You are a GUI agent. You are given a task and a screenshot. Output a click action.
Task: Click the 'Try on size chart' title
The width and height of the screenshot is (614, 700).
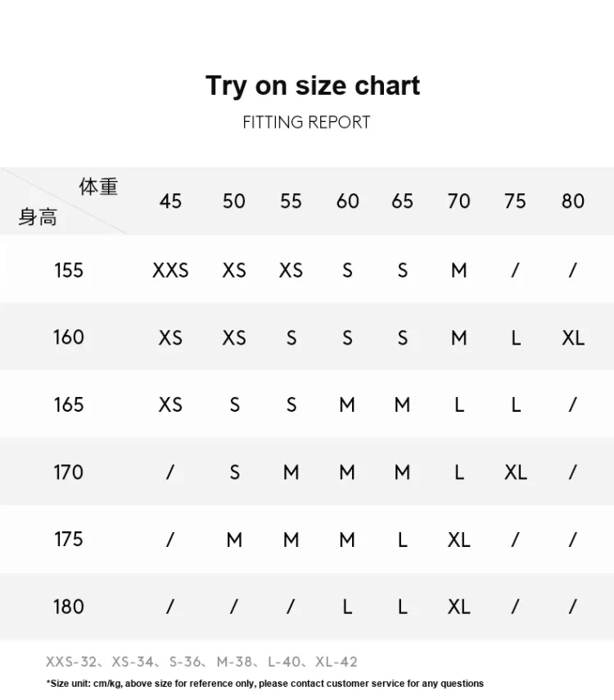[313, 86]
